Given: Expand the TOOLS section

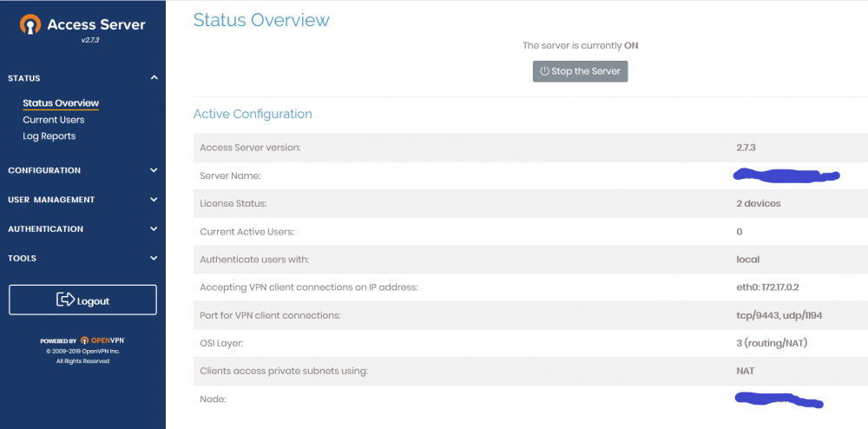Looking at the screenshot, I should (82, 259).
